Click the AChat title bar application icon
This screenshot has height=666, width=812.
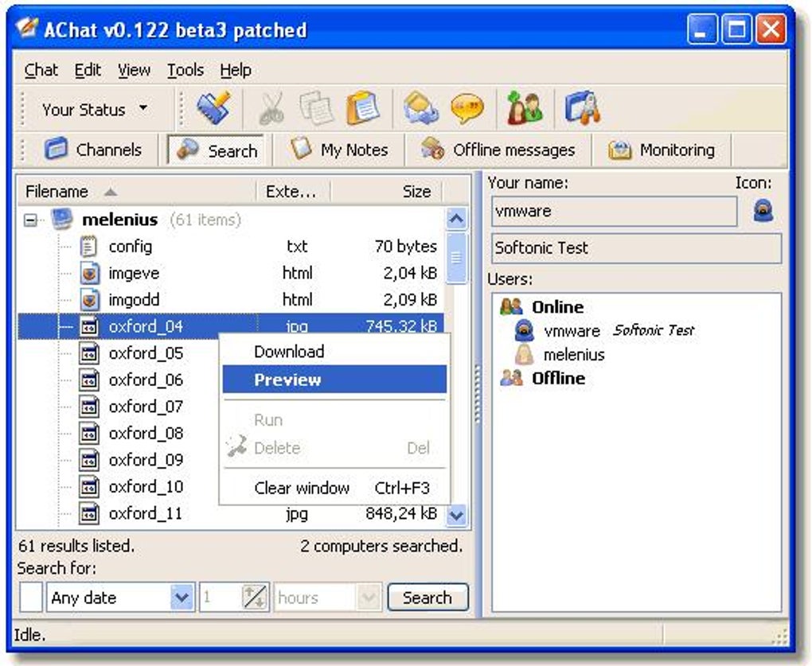point(26,29)
